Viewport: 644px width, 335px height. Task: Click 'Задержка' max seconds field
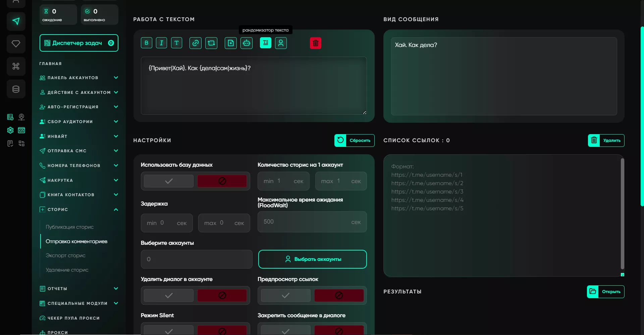224,223
